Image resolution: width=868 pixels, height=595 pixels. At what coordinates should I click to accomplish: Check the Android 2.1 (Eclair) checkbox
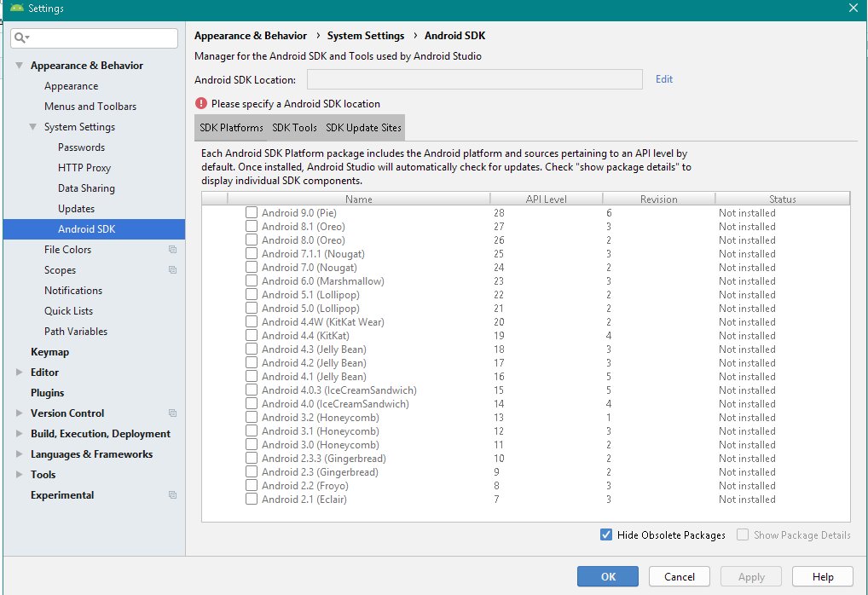(252, 500)
